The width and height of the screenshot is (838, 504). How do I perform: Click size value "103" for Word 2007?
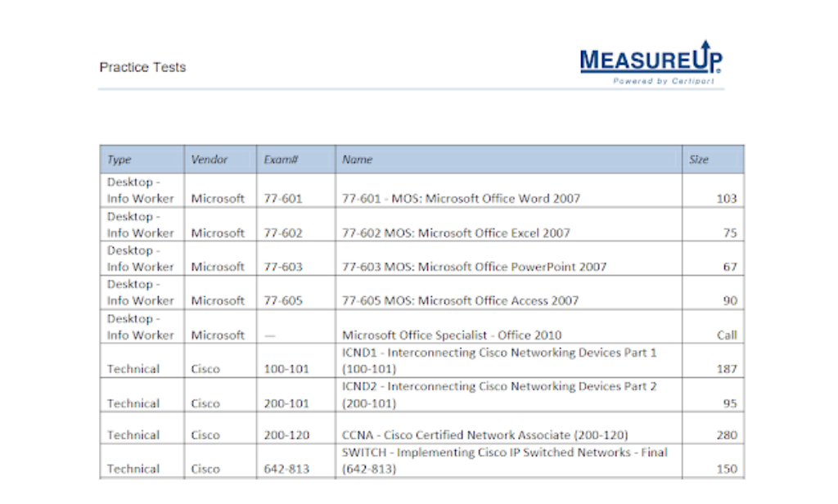[x=727, y=199]
